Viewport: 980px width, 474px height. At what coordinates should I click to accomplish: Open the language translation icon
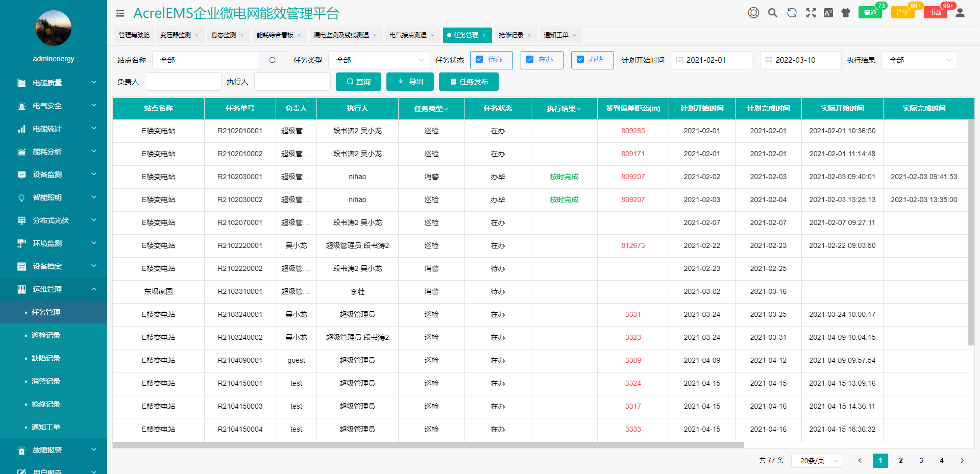click(828, 13)
